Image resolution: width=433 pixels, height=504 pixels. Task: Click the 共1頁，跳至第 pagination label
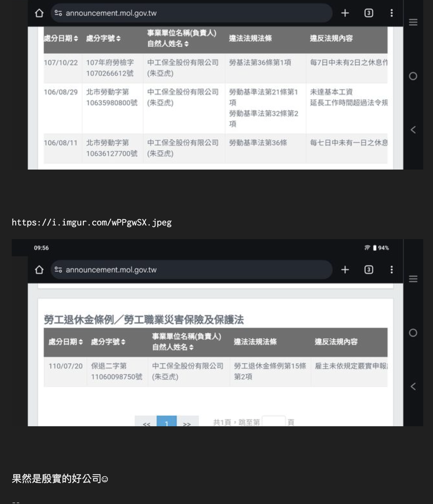click(x=236, y=422)
